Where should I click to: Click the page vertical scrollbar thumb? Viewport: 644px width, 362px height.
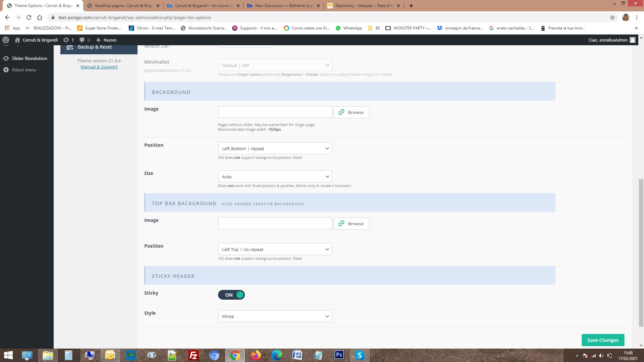pyautogui.click(x=641, y=253)
